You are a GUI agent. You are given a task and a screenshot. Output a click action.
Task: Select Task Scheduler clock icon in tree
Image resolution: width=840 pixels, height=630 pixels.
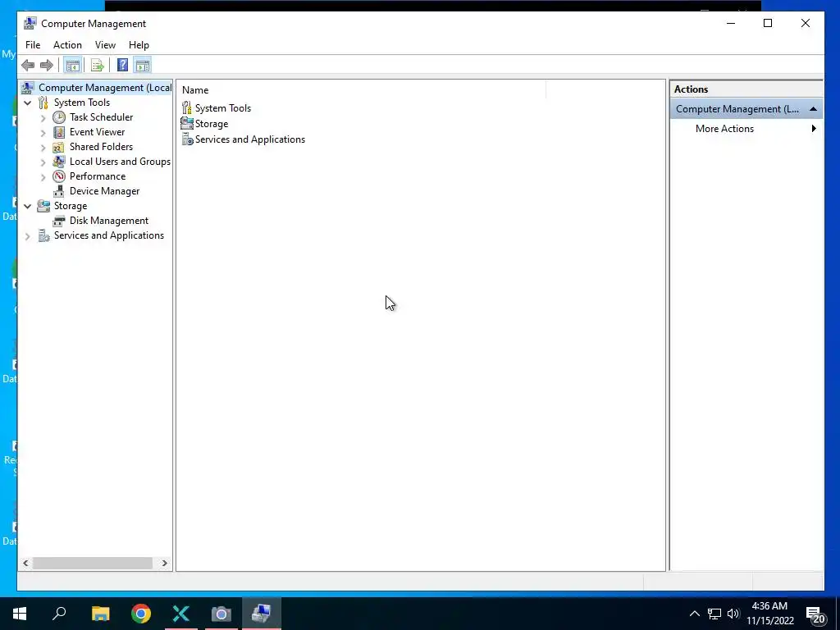pyautogui.click(x=59, y=117)
